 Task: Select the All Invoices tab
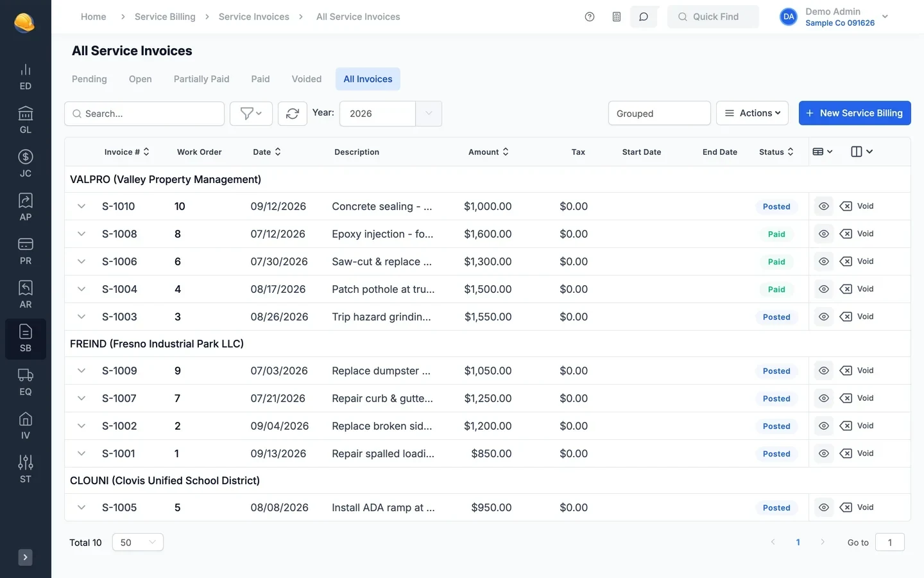[x=368, y=79]
